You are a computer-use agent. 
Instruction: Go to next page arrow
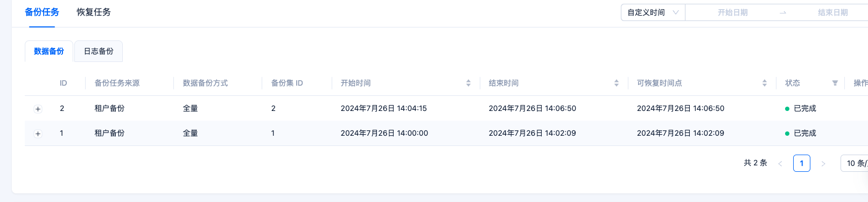(x=823, y=163)
